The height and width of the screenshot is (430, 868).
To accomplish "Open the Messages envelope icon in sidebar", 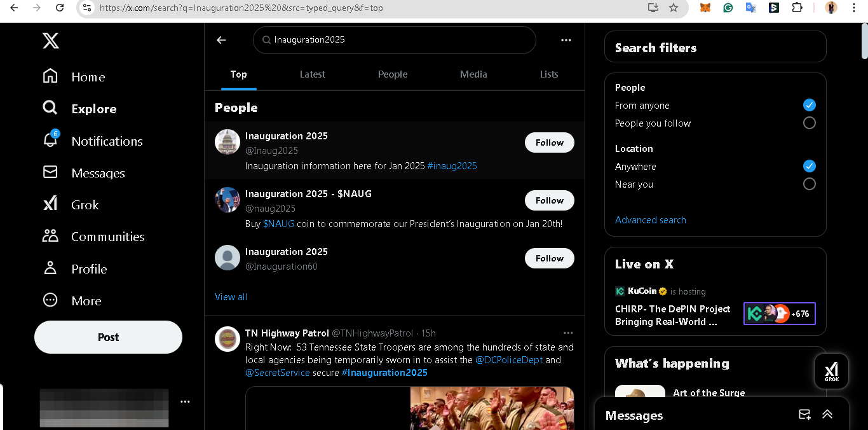I will pyautogui.click(x=50, y=172).
